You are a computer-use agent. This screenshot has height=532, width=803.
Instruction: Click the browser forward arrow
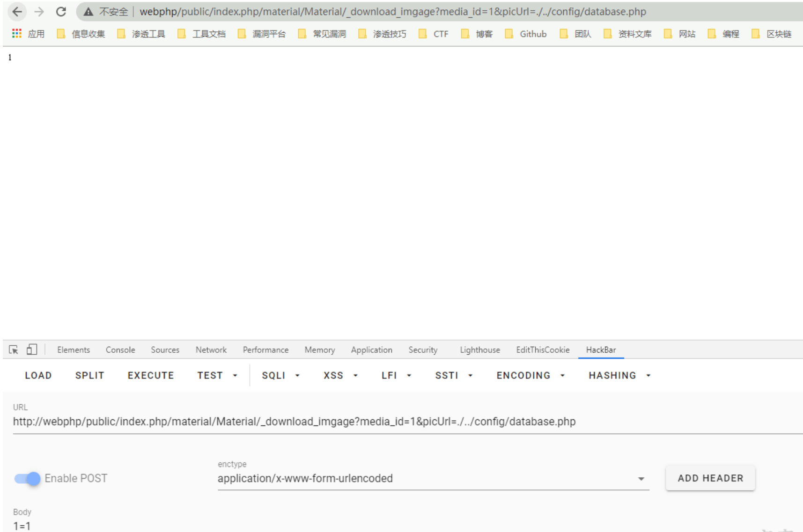(39, 12)
